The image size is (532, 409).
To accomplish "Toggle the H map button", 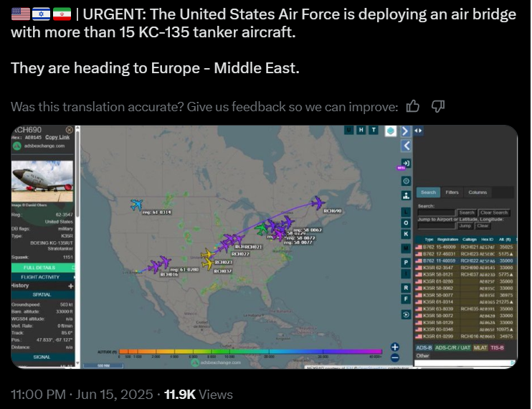I will [361, 130].
